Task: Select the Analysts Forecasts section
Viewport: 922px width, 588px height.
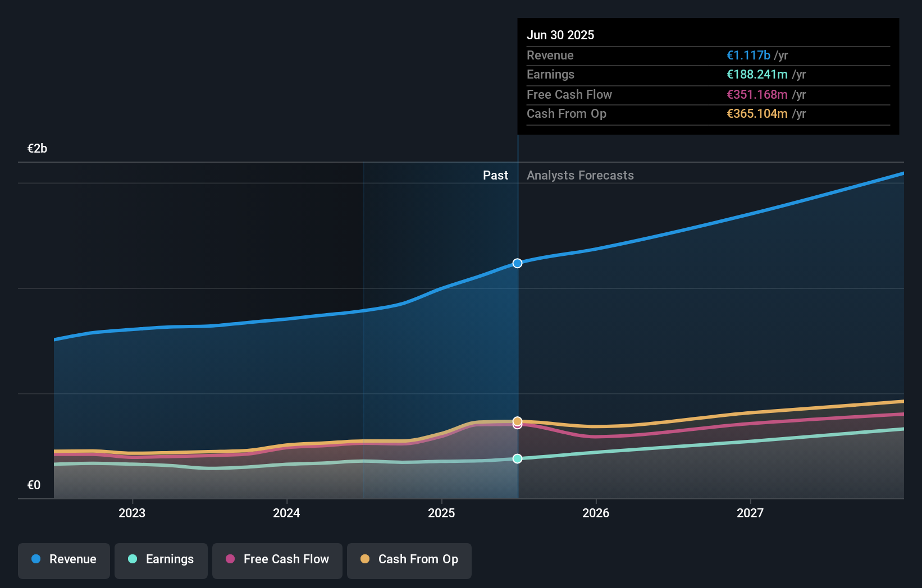Action: tap(580, 175)
